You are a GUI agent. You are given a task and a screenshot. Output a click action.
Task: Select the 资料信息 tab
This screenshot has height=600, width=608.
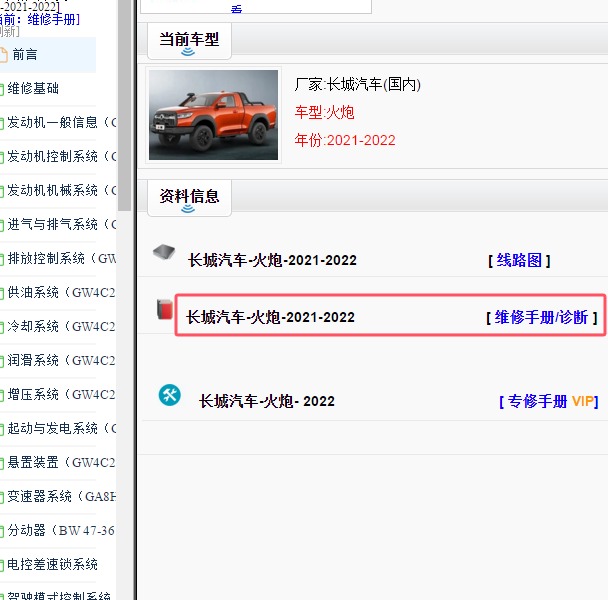tap(189, 198)
